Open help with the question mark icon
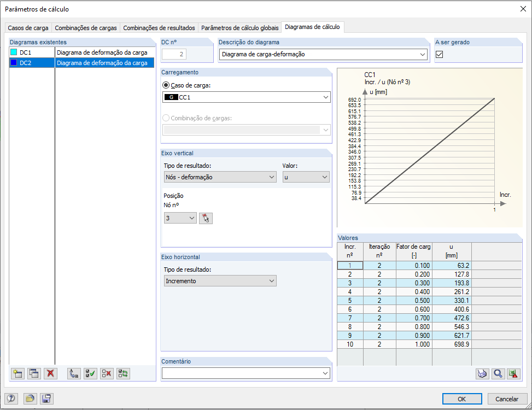The image size is (532, 410). pos(11,399)
